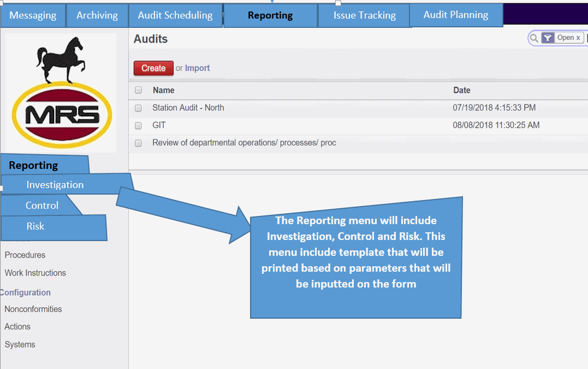The width and height of the screenshot is (588, 369).
Task: Select all audits with the header checkbox
Action: click(x=138, y=90)
